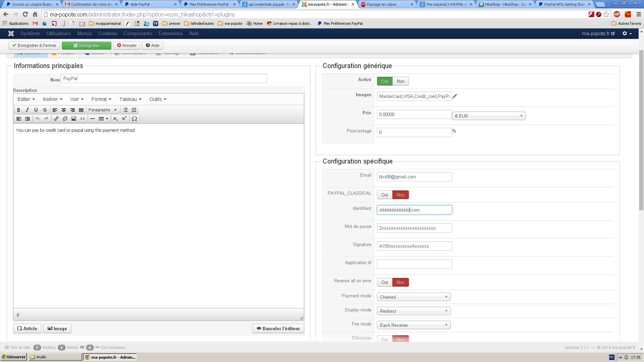Click the green Enregistrer button

pos(86,46)
